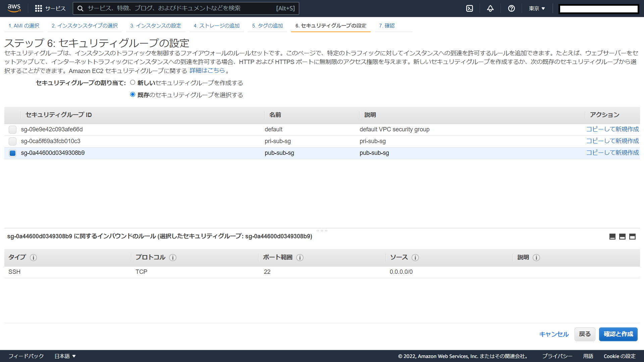The image size is (644, 362).
Task: Click info icon next to ソース
Action: coord(415,257)
